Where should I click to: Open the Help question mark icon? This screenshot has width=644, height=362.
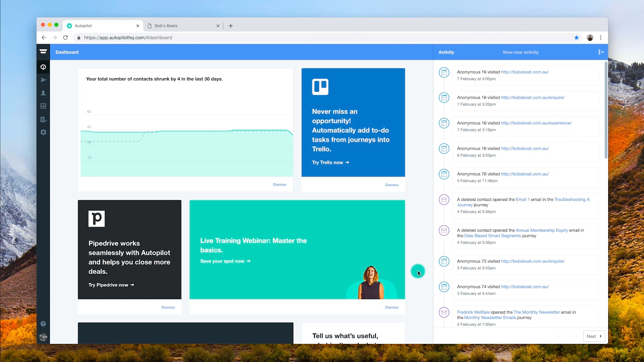[x=43, y=324]
